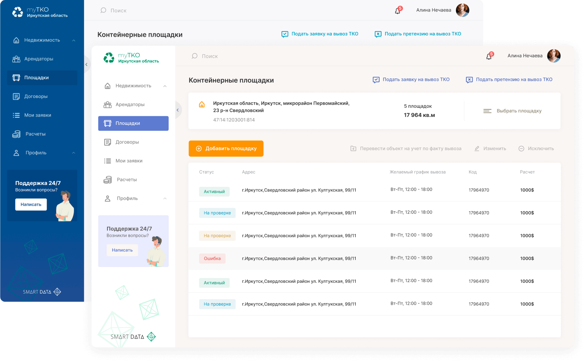This screenshot has width=588, height=364.
Task: Click address text in Ошибка row
Action: tap(299, 259)
